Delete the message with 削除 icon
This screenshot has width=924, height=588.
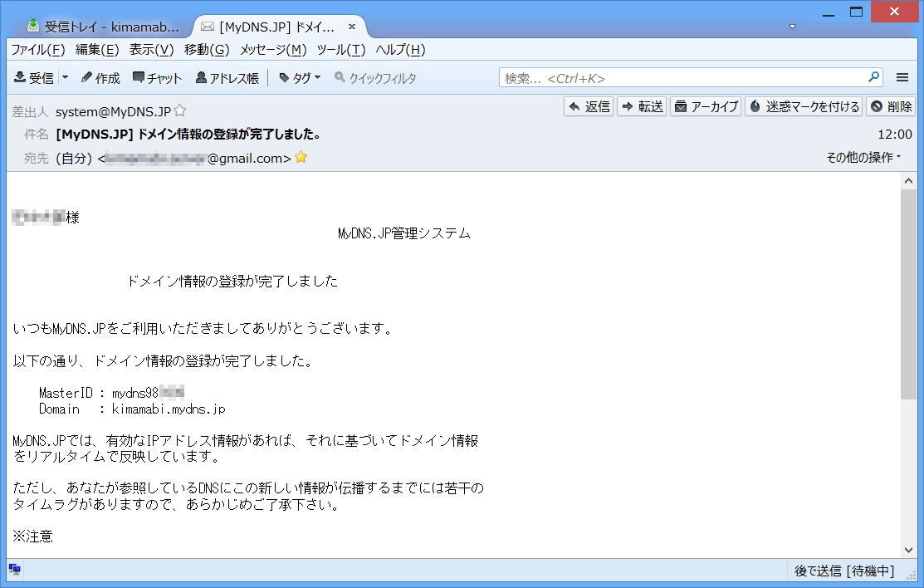tap(891, 106)
